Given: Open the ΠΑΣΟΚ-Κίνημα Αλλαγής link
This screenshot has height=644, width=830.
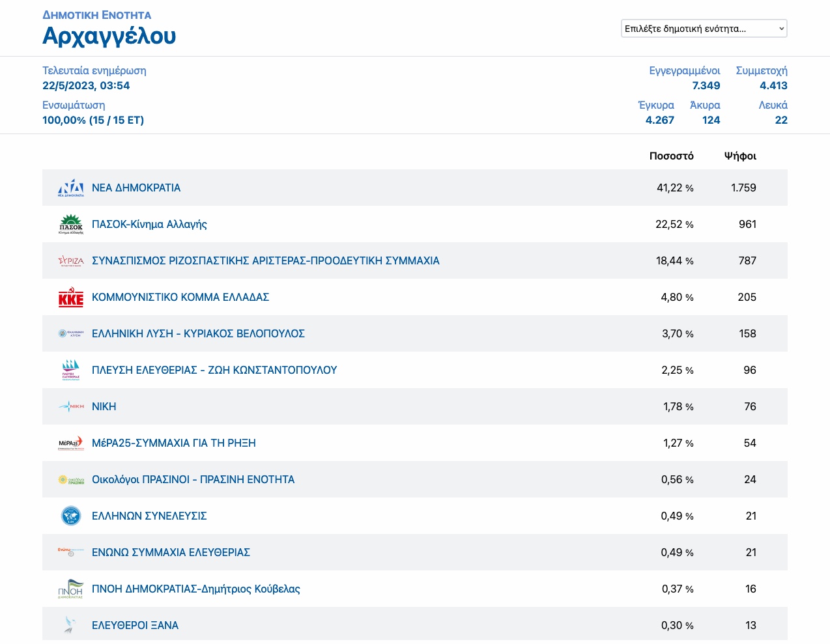Looking at the screenshot, I should tap(149, 224).
